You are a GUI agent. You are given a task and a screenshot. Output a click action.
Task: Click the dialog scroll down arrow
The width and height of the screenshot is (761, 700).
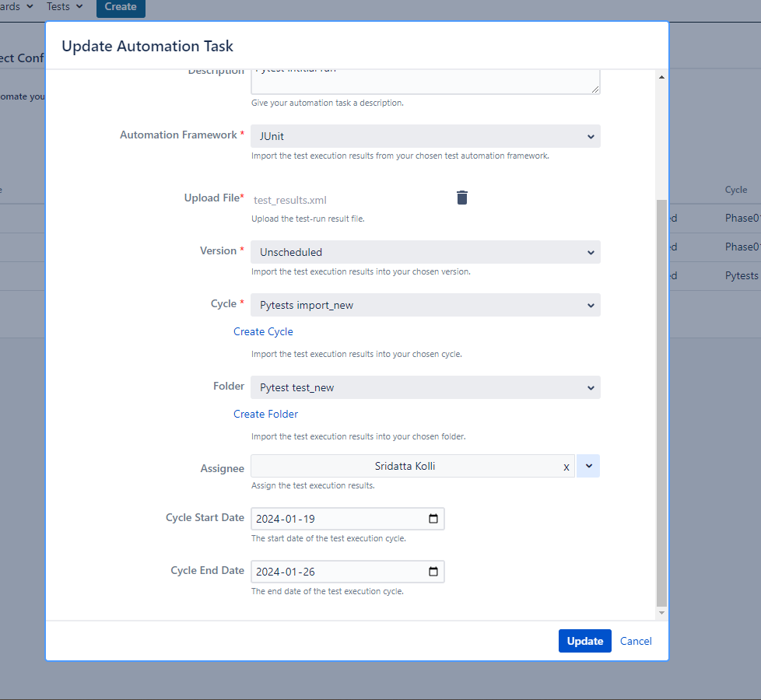(x=662, y=613)
